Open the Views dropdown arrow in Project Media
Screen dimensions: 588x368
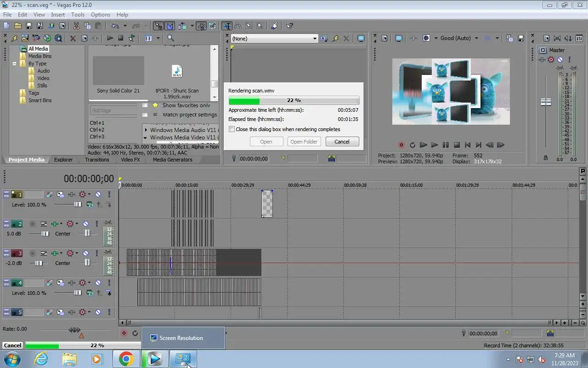pyautogui.click(x=158, y=38)
